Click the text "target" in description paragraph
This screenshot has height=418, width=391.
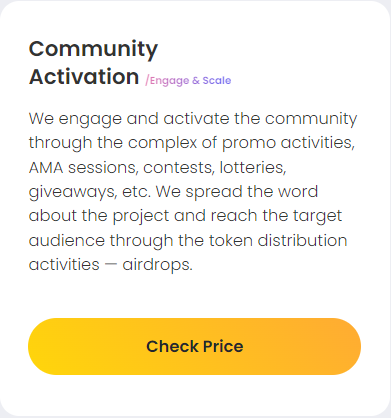[x=317, y=217]
